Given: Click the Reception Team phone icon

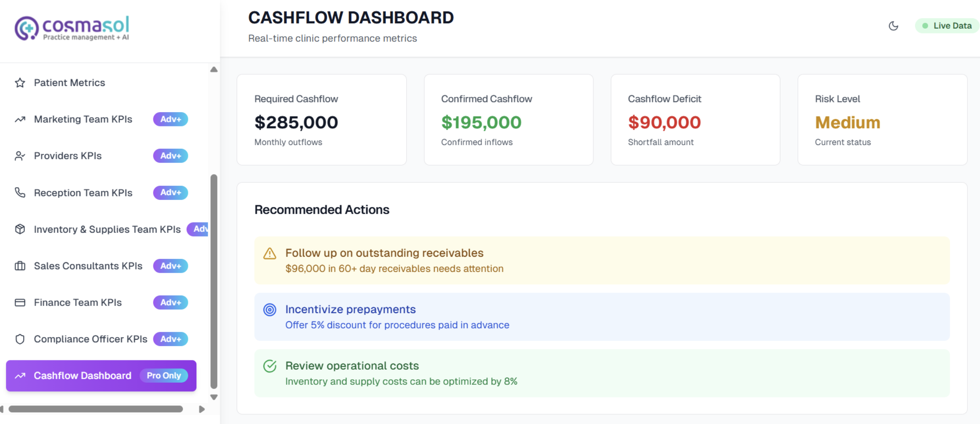Looking at the screenshot, I should (x=20, y=193).
